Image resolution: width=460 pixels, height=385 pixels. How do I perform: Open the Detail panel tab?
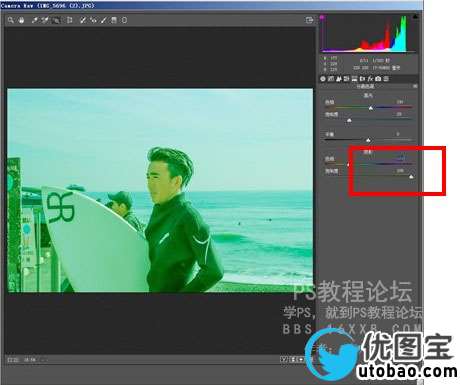tap(339, 79)
